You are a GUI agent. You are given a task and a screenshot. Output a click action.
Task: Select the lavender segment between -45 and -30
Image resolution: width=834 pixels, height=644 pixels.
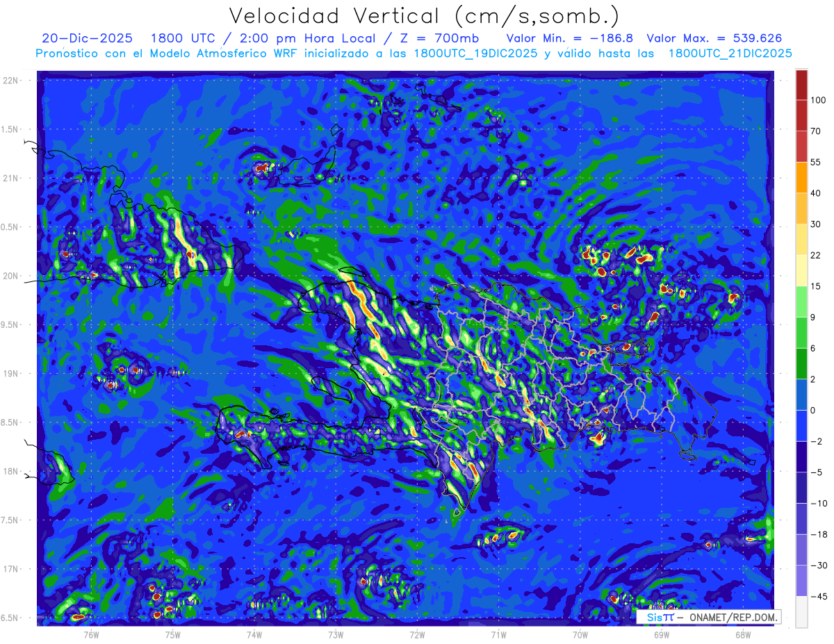(x=801, y=580)
